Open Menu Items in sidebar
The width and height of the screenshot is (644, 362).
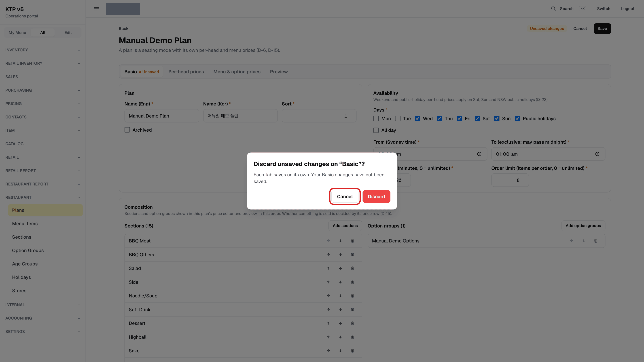25,224
